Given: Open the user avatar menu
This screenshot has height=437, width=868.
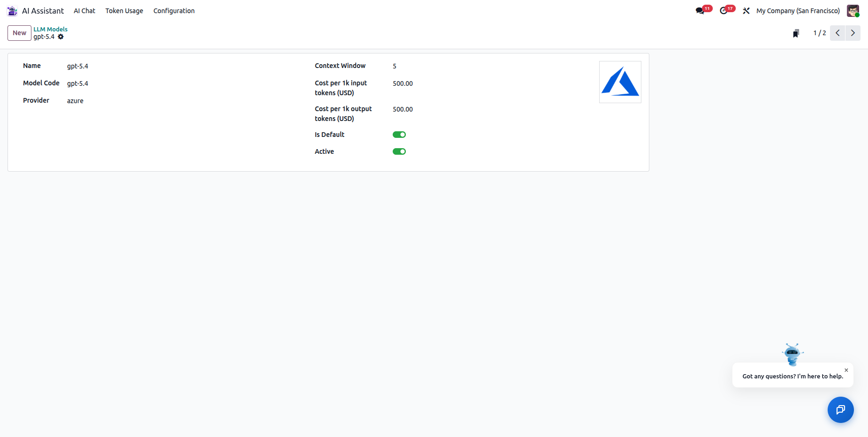Looking at the screenshot, I should click(x=853, y=11).
